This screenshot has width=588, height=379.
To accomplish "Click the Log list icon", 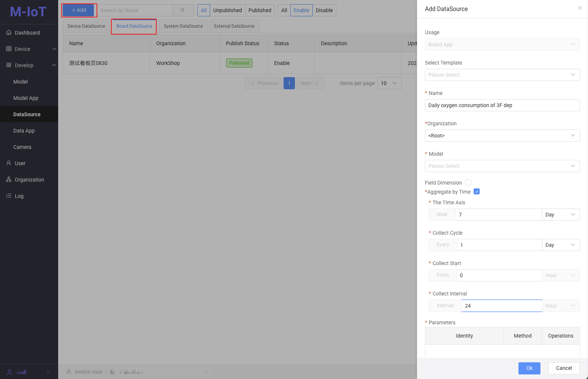I will 9,196.
